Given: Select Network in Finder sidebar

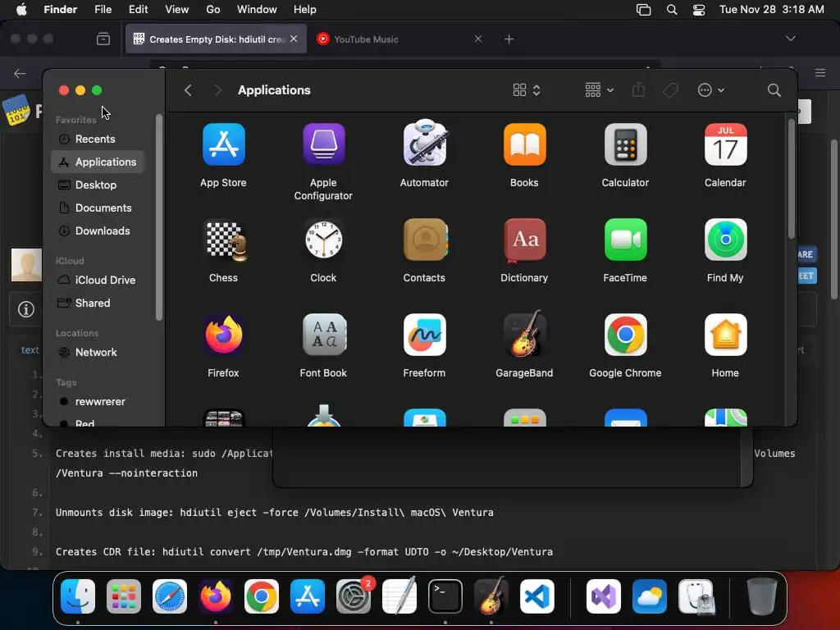Looking at the screenshot, I should point(98,353).
